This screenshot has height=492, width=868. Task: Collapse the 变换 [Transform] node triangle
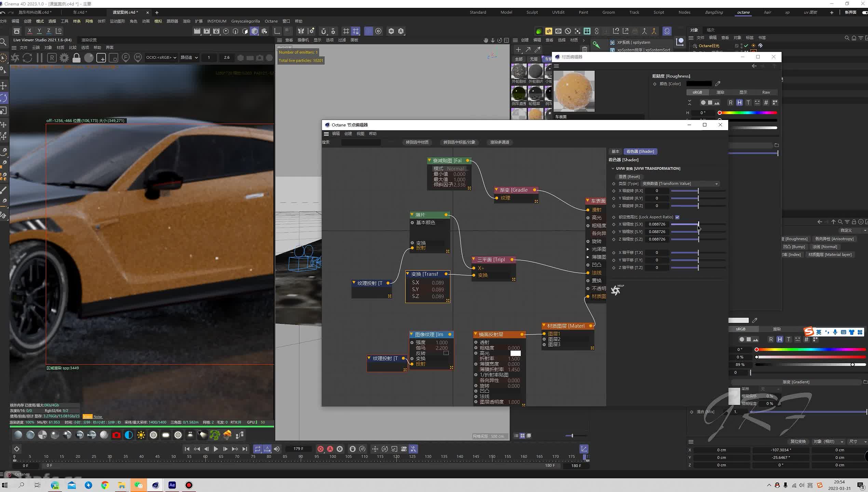pos(408,274)
